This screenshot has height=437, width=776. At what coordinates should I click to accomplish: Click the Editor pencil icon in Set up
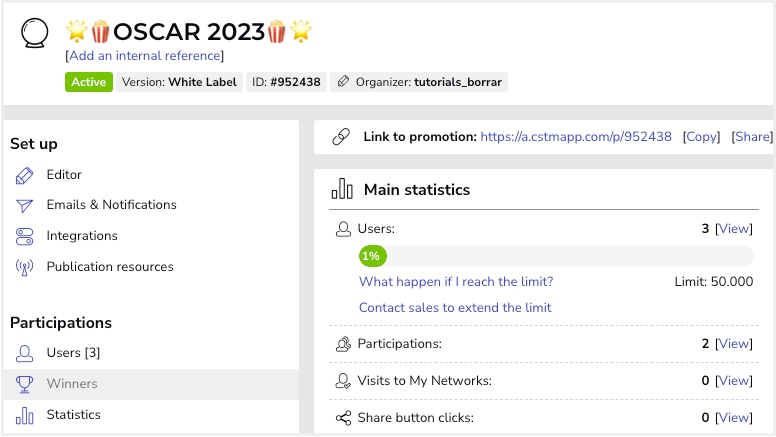click(x=24, y=176)
